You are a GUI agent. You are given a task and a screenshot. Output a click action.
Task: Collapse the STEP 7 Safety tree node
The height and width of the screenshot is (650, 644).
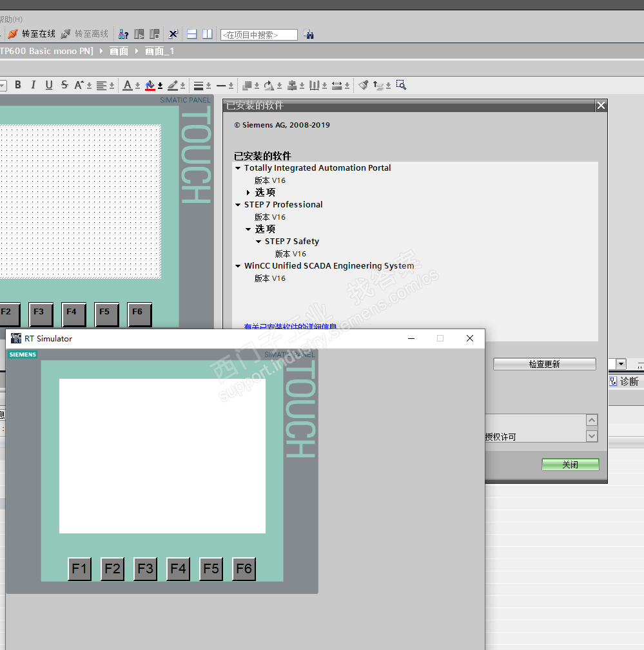(259, 242)
